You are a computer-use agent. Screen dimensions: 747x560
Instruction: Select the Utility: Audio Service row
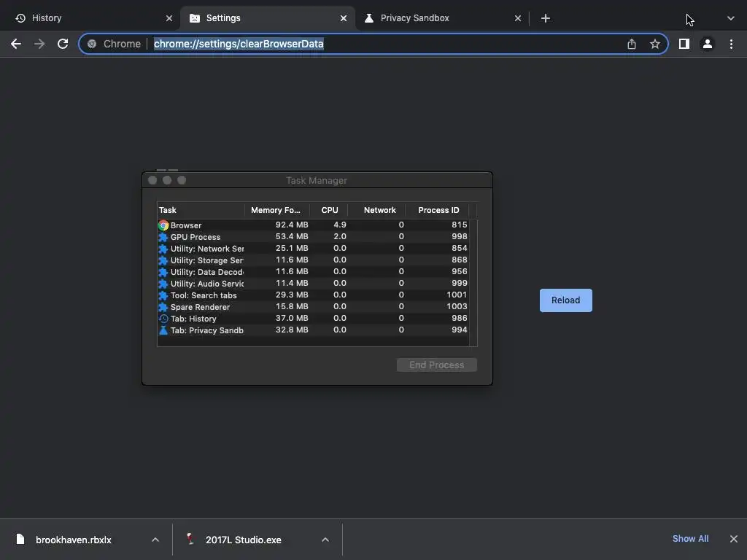(313, 284)
